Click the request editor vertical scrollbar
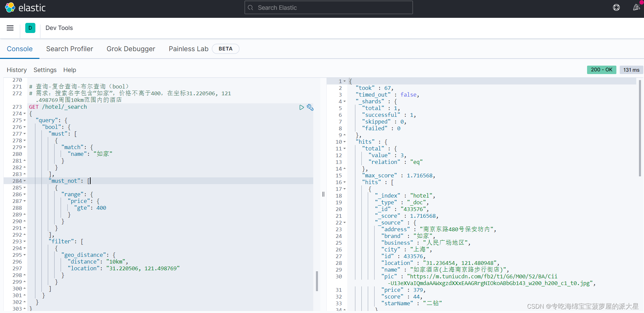 point(317,281)
